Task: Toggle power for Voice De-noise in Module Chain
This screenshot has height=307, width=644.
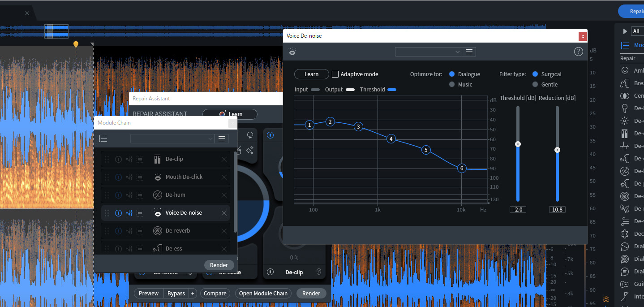Action: [x=118, y=213]
